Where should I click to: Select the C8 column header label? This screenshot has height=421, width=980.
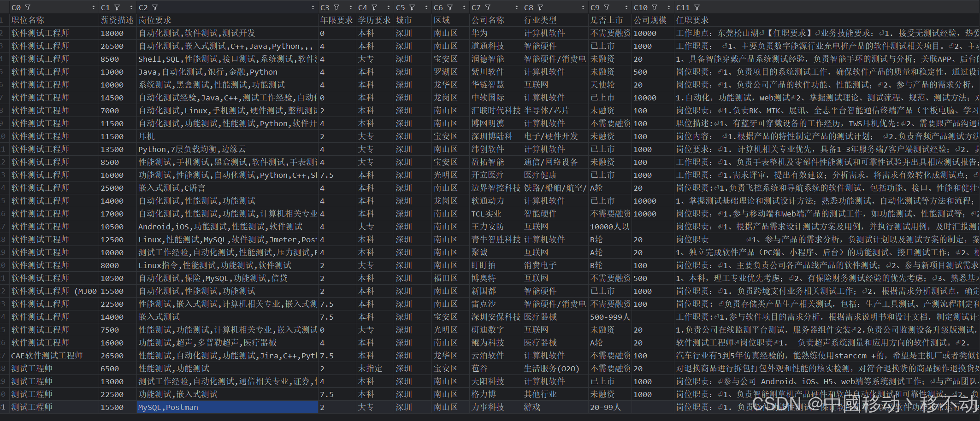(x=529, y=7)
